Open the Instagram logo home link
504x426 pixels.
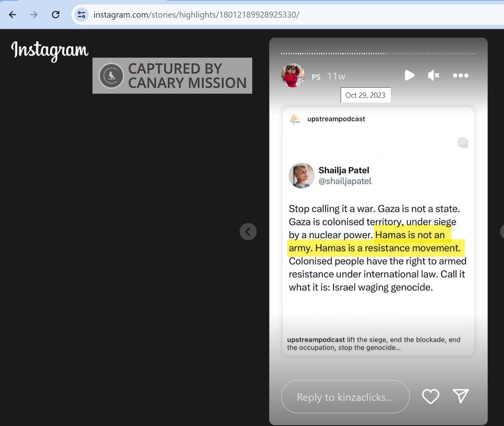(x=50, y=51)
